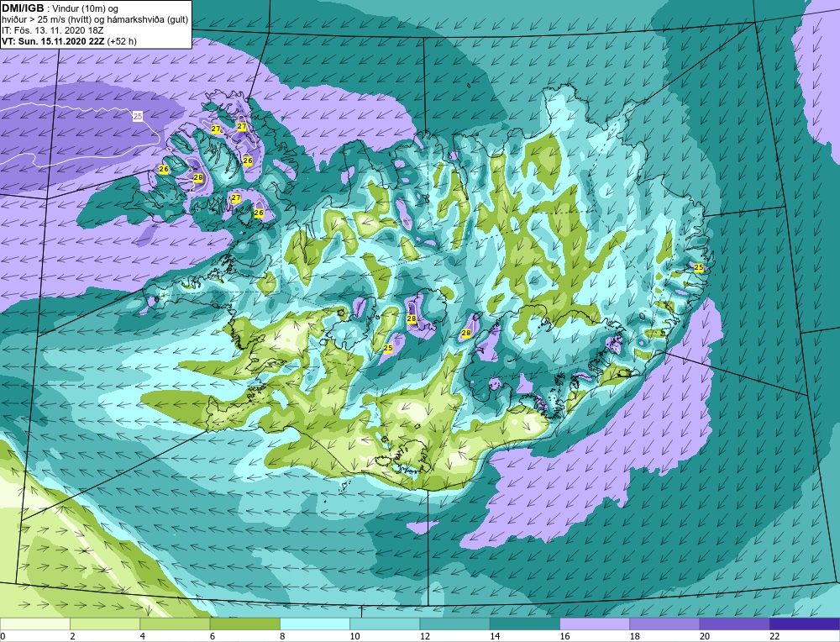Click the DMI/IGB title text
Image resolution: width=840 pixels, height=642 pixels.
23,8
